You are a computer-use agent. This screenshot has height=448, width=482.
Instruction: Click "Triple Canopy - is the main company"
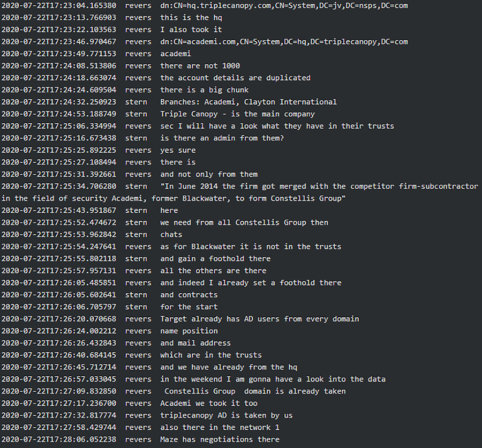click(237, 114)
